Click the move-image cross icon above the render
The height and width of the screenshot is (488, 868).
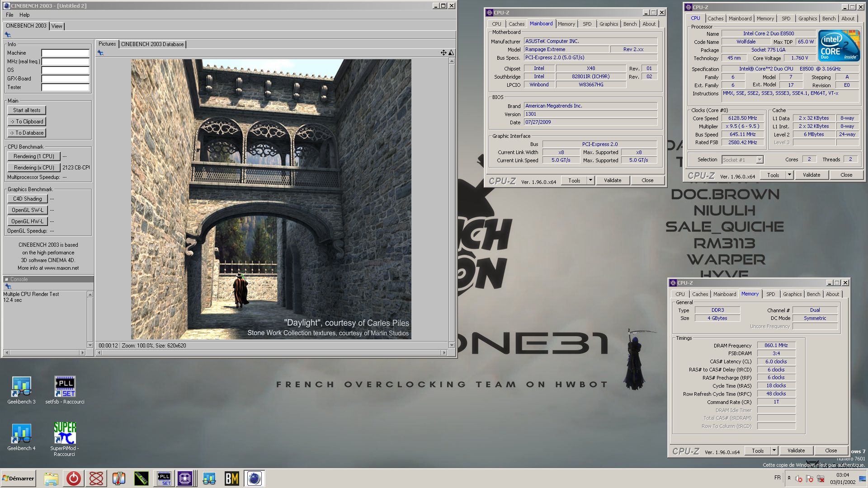[x=443, y=53]
